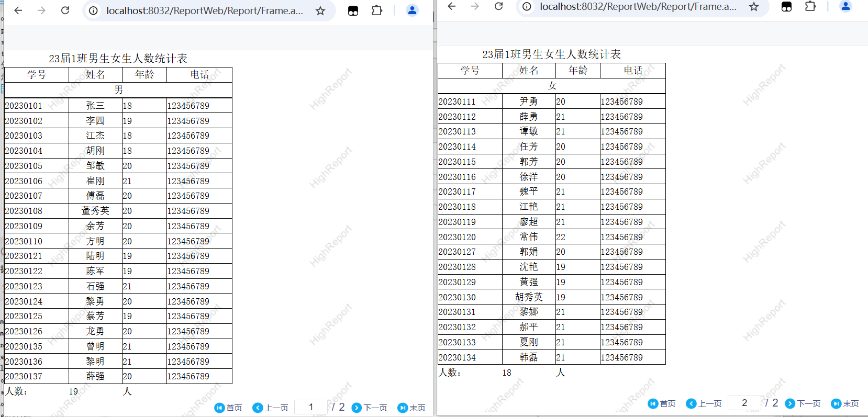Click 上一页 previous page in right report
Image resolution: width=868 pixels, height=417 pixels.
tap(704, 403)
